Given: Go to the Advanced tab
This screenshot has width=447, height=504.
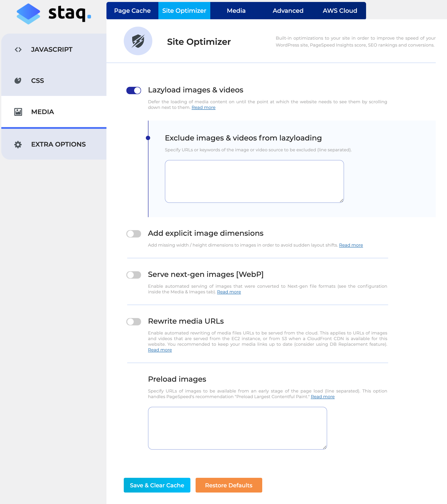Looking at the screenshot, I should [x=288, y=11].
